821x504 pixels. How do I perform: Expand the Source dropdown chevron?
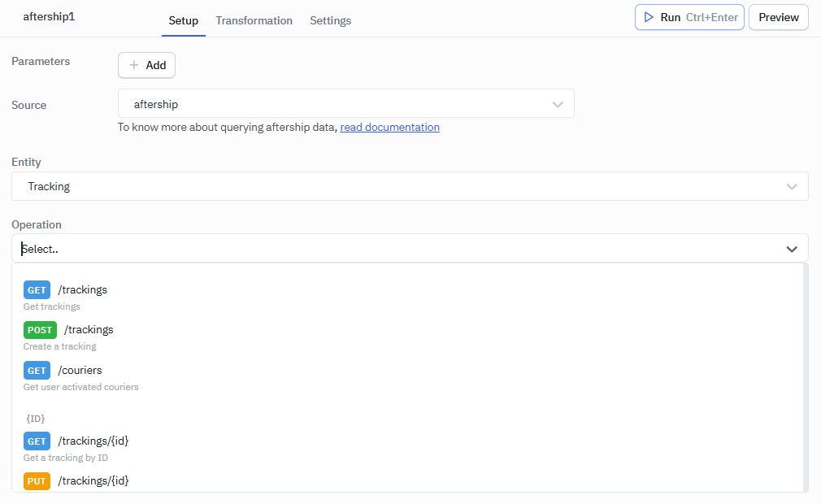(x=558, y=104)
